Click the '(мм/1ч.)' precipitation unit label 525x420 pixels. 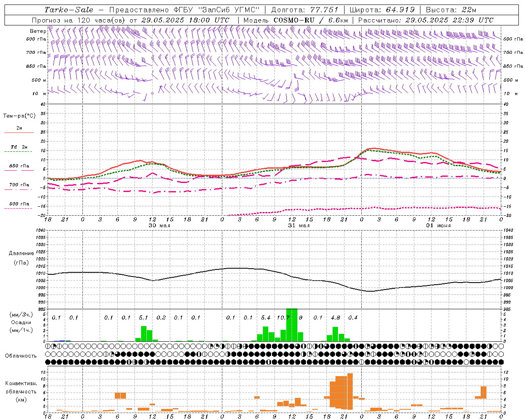pos(21,330)
